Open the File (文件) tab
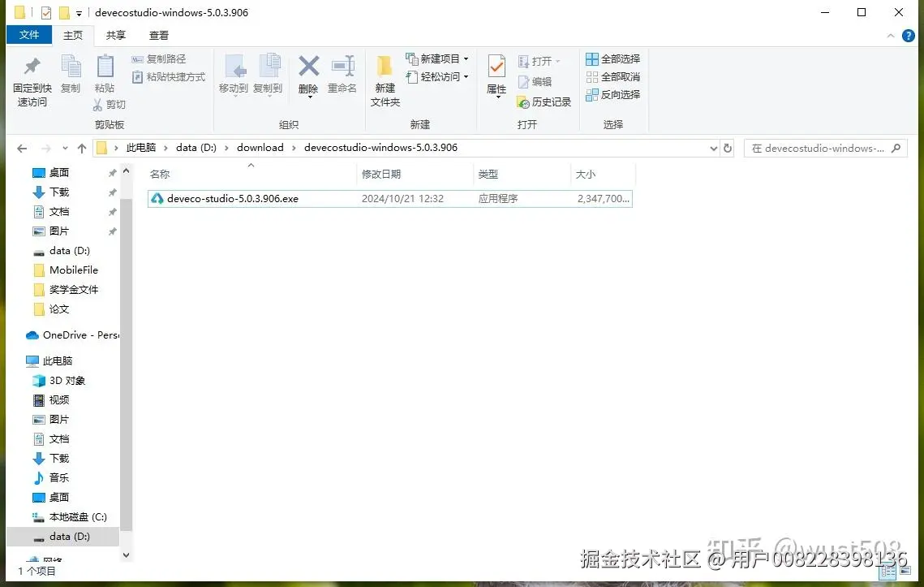 pos(29,35)
